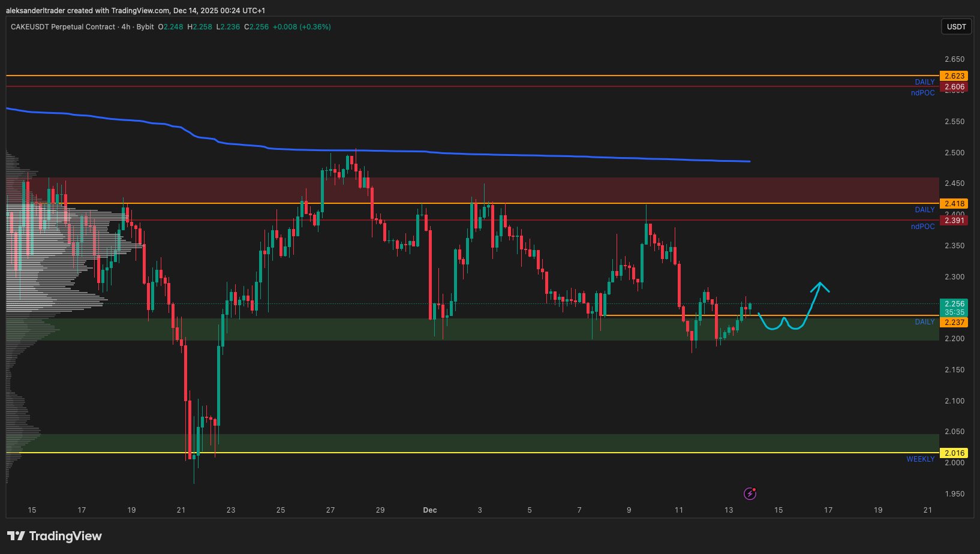Click the DAILY label beside the 2.237 level

(x=925, y=322)
